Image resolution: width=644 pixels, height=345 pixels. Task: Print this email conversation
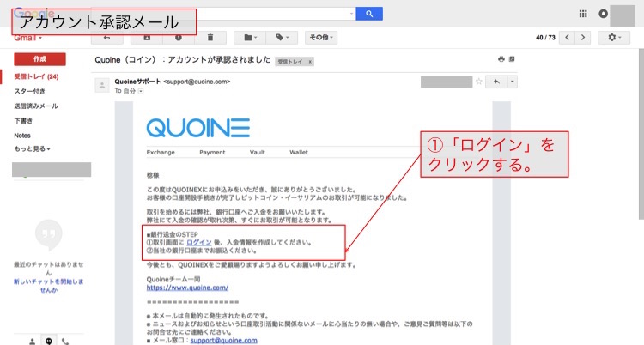point(501,59)
